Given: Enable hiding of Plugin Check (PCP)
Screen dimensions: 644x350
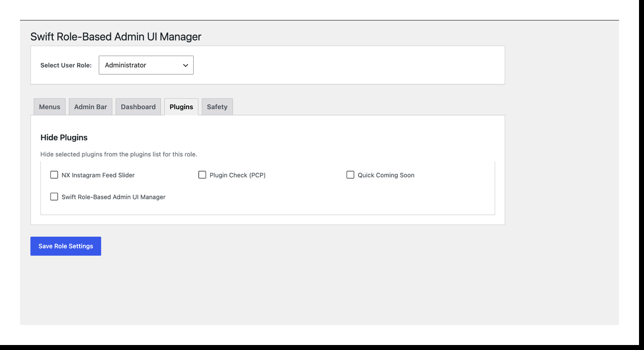Looking at the screenshot, I should click(202, 175).
